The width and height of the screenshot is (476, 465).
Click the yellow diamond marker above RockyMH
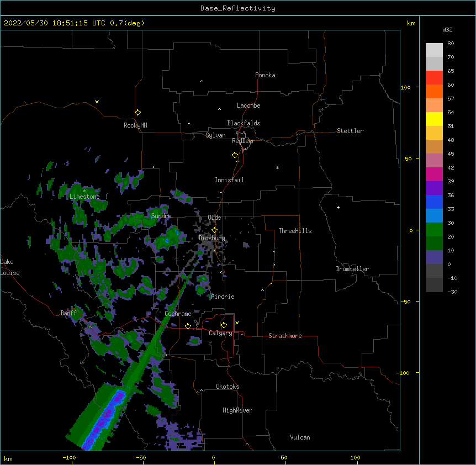137,113
